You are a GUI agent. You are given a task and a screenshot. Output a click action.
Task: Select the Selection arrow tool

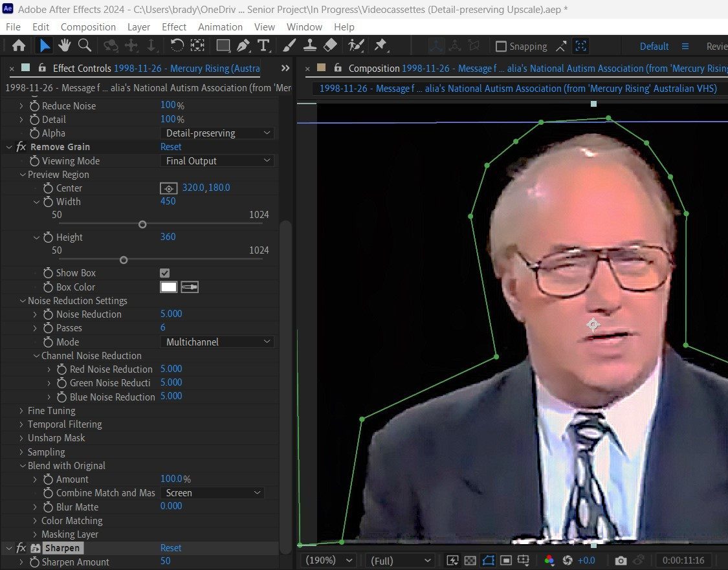click(45, 45)
